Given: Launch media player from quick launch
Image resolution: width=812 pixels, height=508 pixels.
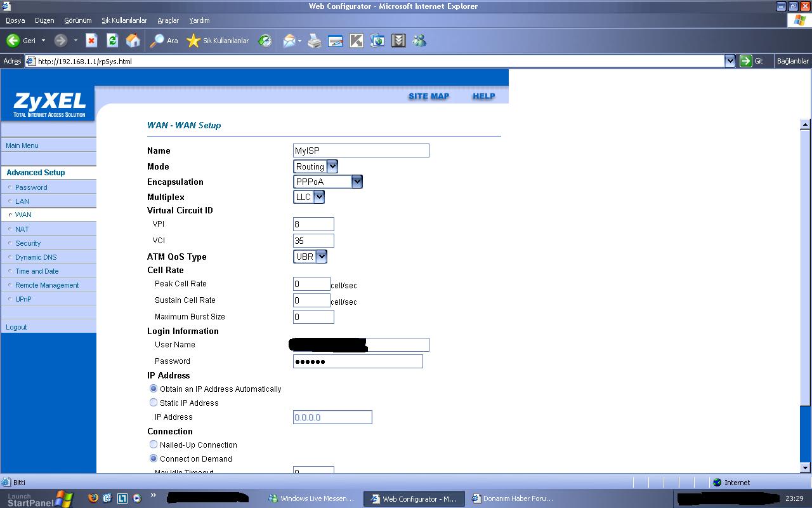Looking at the screenshot, I should click(x=137, y=498).
